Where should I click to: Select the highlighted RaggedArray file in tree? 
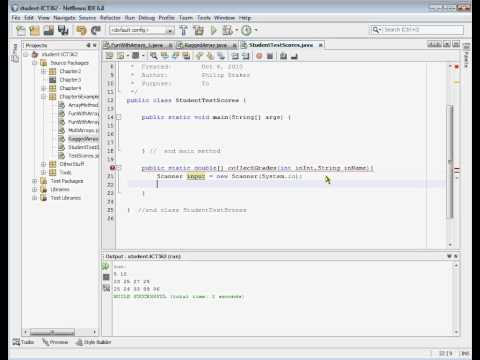click(83, 139)
